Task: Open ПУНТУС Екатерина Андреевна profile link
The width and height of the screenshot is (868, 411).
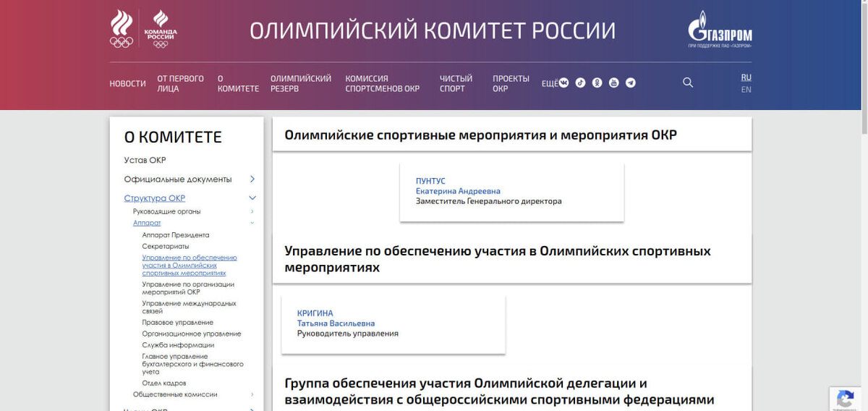Action: coord(458,186)
